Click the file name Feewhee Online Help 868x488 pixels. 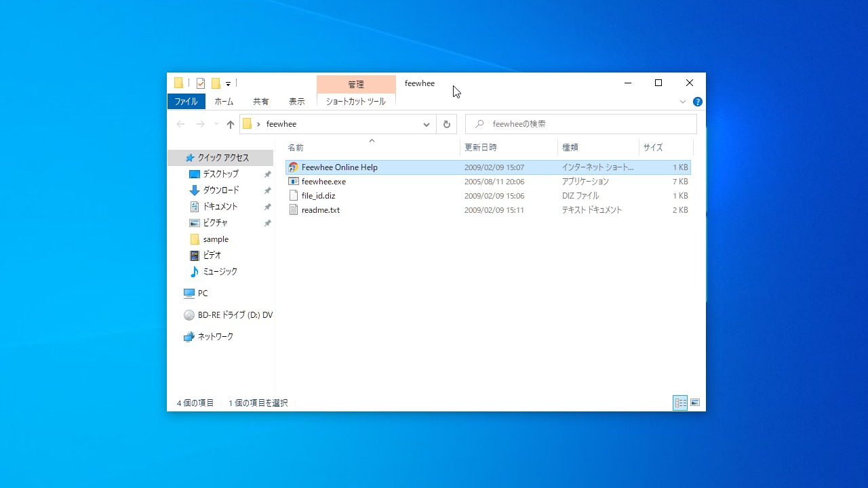coord(340,167)
